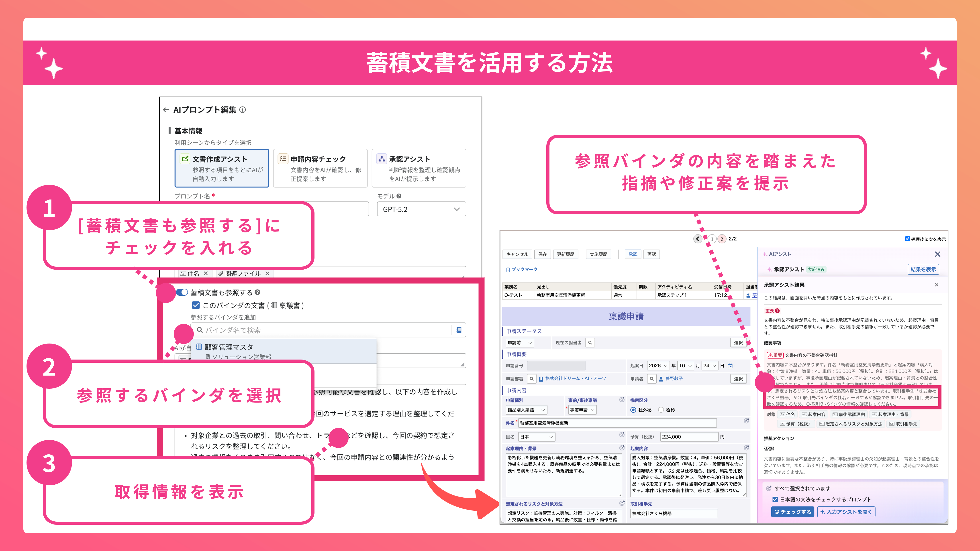The image size is (980, 551).
Task: Click search icon next to 申請部署
Action: click(x=531, y=379)
